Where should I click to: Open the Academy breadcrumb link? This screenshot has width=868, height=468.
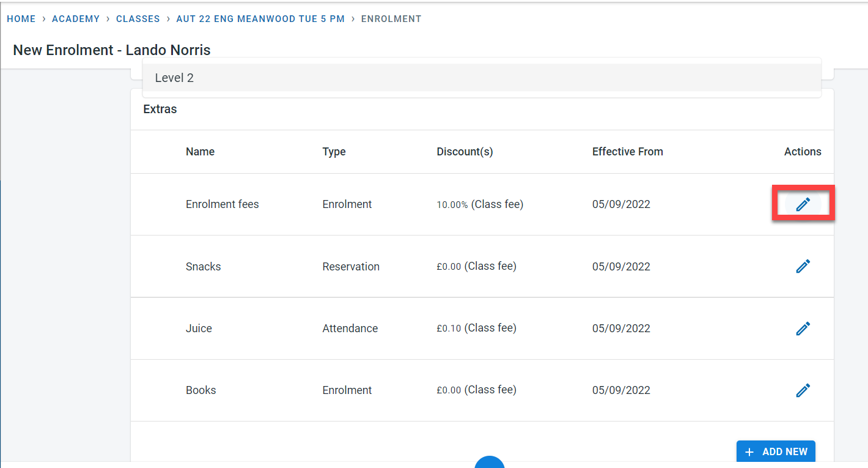tap(76, 19)
